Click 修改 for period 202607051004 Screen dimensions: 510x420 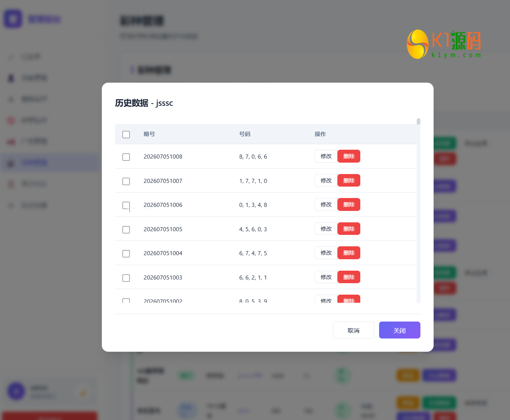[326, 253]
